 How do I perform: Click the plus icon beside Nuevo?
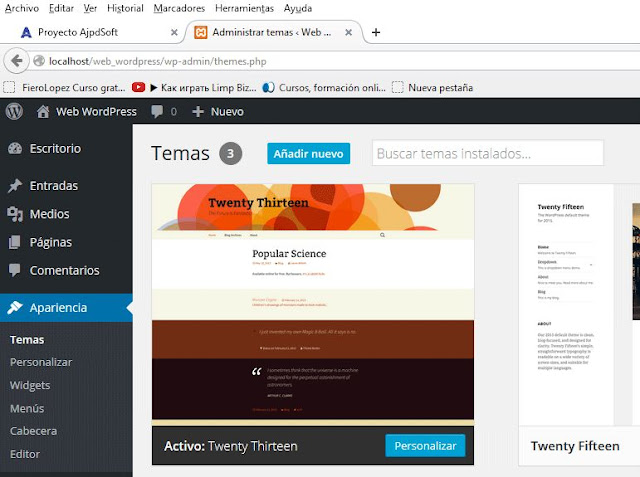click(x=198, y=111)
